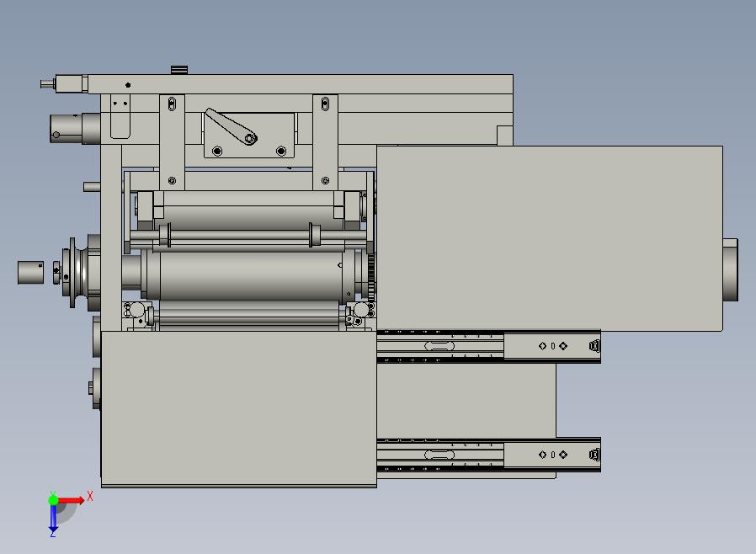This screenshot has height=554, width=756.
Task: Pick the angled lever handle on mounting plate
Action: [x=231, y=126]
